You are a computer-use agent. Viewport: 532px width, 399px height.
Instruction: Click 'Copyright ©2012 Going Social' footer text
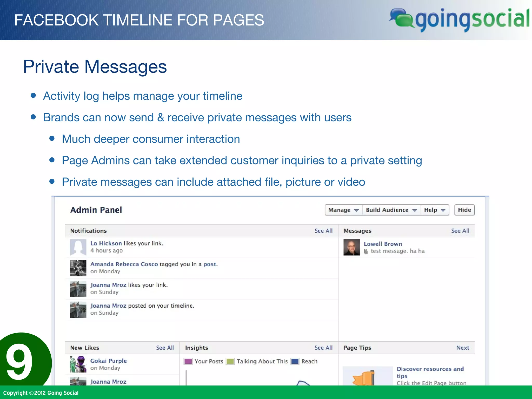(x=41, y=393)
